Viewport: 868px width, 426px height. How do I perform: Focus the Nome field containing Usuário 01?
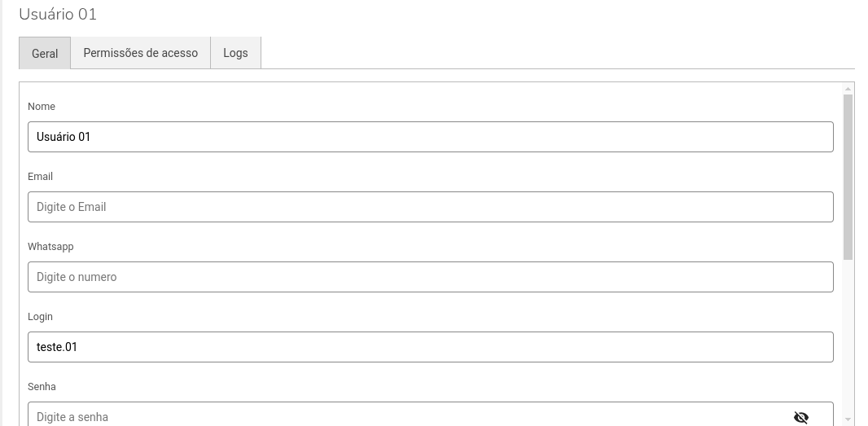tap(430, 137)
